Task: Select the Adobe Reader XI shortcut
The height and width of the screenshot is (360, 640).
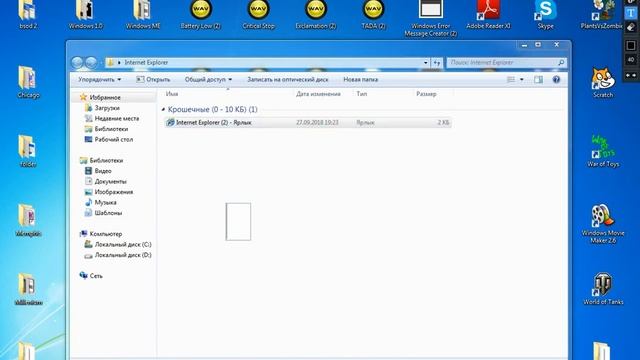Action: pyautogui.click(x=488, y=15)
